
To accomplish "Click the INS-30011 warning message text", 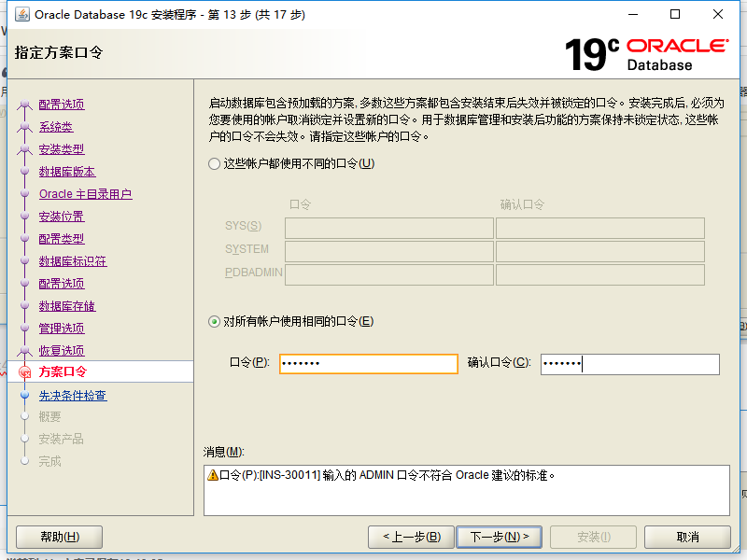I will click(387, 475).
